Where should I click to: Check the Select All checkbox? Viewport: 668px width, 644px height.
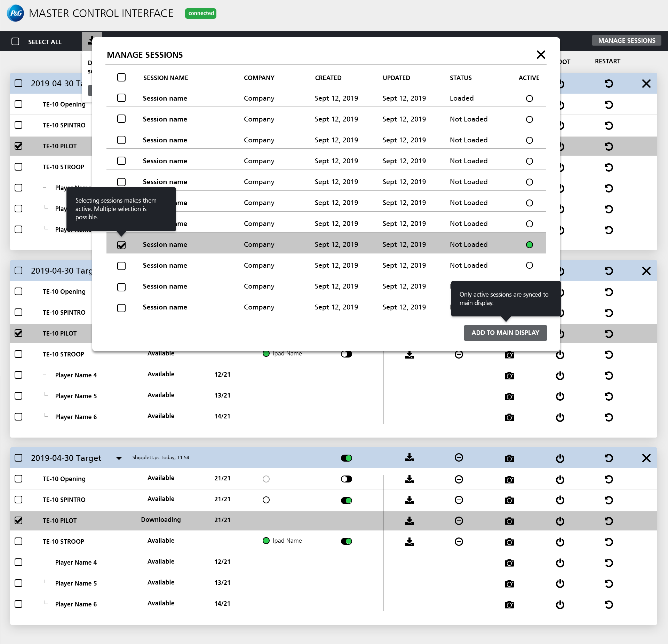(15, 42)
